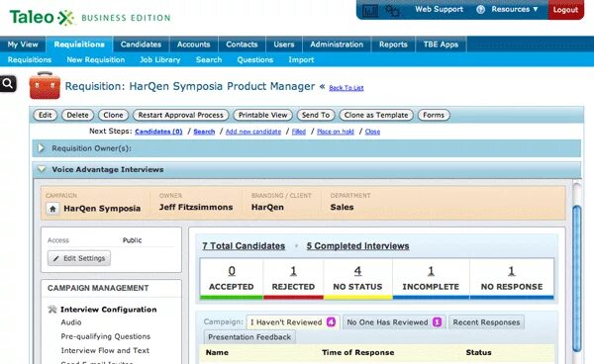This screenshot has height=364, width=594.
Task: Expand the Requisition Owner(s) section
Action: (42, 148)
